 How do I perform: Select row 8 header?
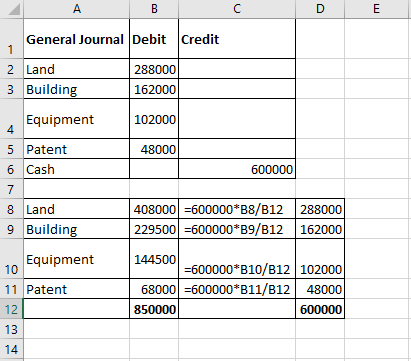click(x=12, y=209)
